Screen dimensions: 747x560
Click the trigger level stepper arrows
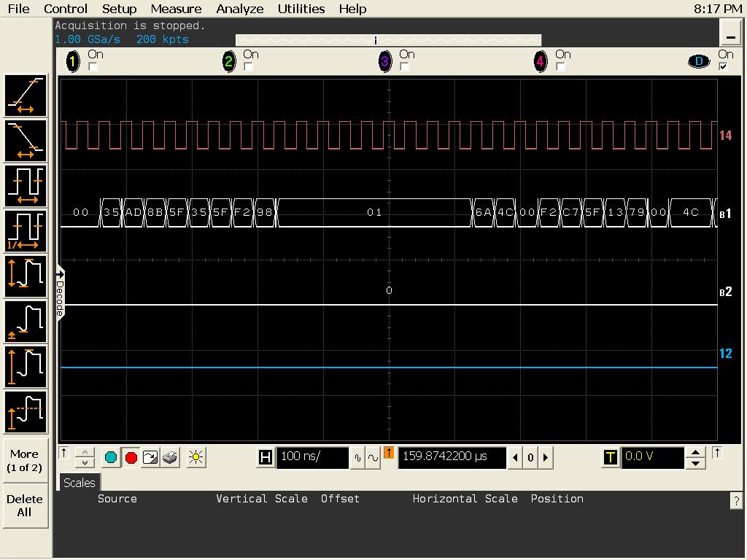click(696, 458)
